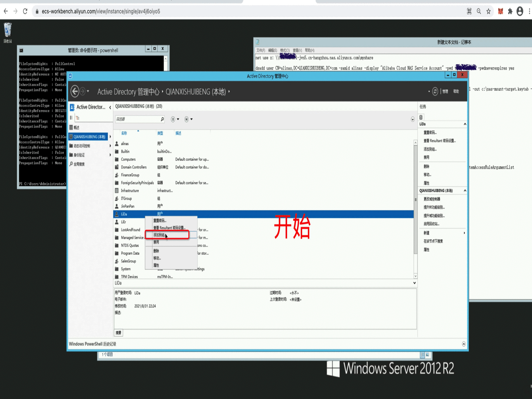
Task: Select the LiDa user list item
Action: (124, 213)
